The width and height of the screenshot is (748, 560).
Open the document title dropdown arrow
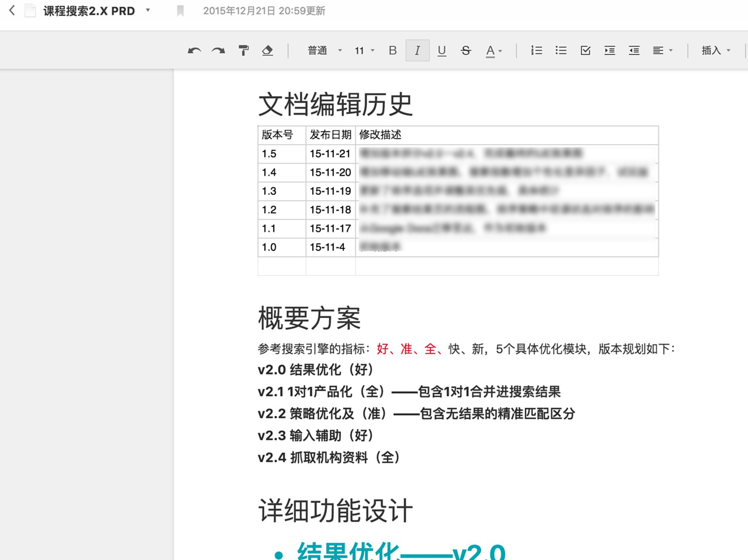coord(148,10)
